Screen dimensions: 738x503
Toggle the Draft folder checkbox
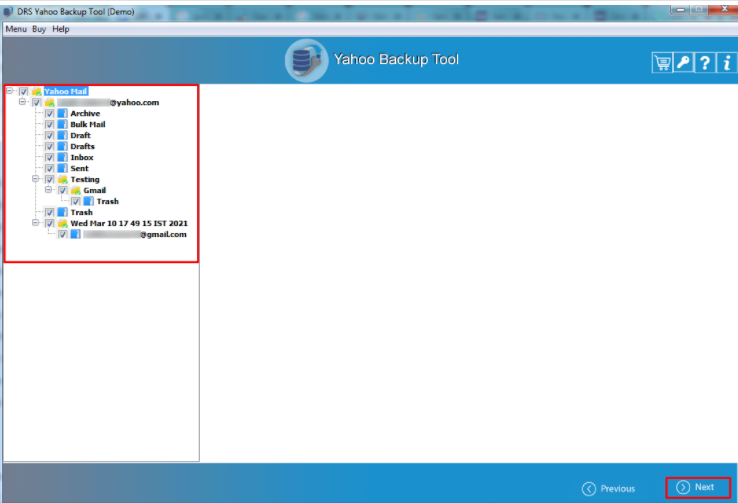tap(49, 136)
